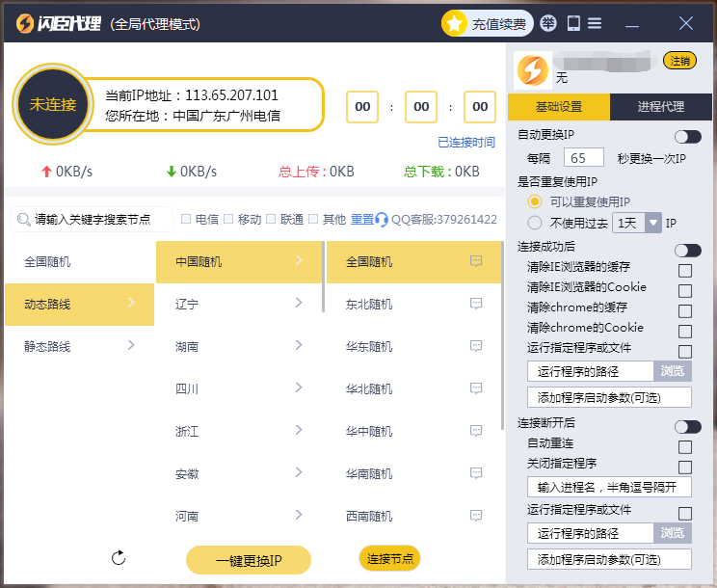The width and height of the screenshot is (717, 588).
Task: Open comment icon for 华南随机 node
Action: tap(476, 472)
